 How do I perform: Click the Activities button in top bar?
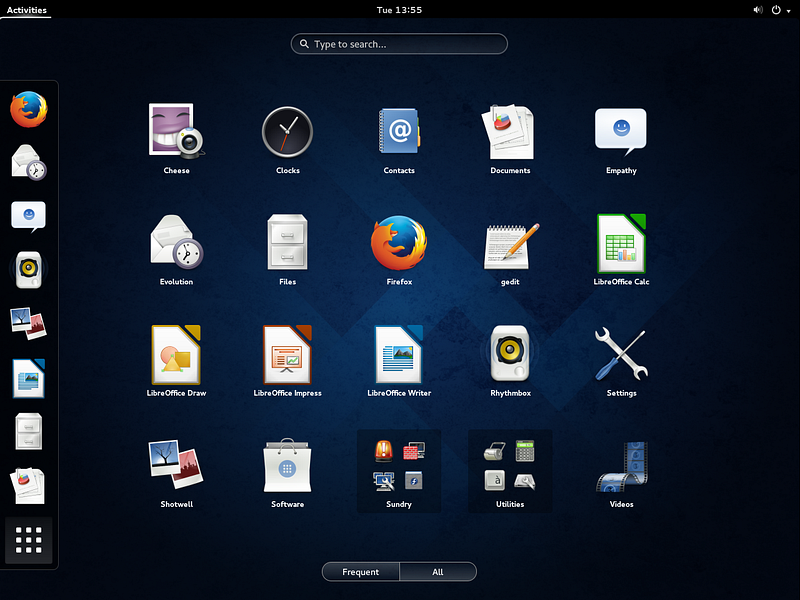(26, 10)
